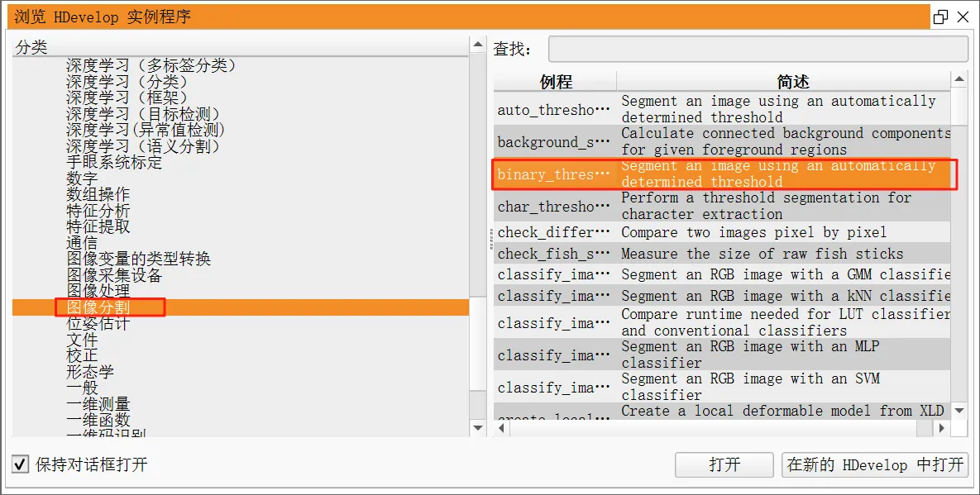
Task: Click 'Compare two images pixel by pixel'
Action: (x=753, y=232)
